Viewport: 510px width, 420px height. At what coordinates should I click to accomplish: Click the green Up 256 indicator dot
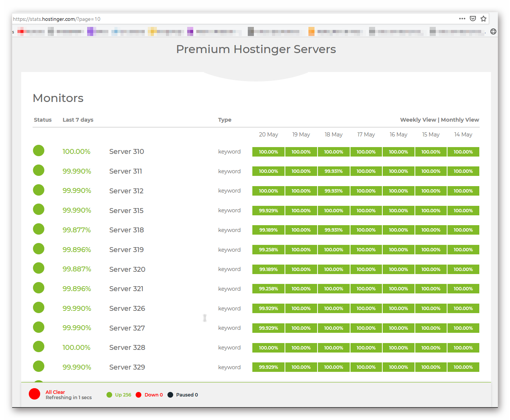[110, 395]
